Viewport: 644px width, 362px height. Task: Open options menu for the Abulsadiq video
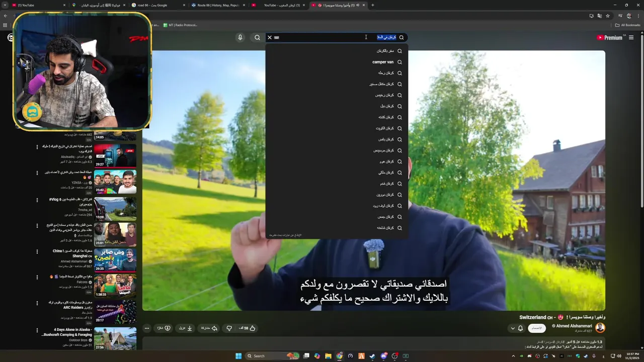coord(37,147)
